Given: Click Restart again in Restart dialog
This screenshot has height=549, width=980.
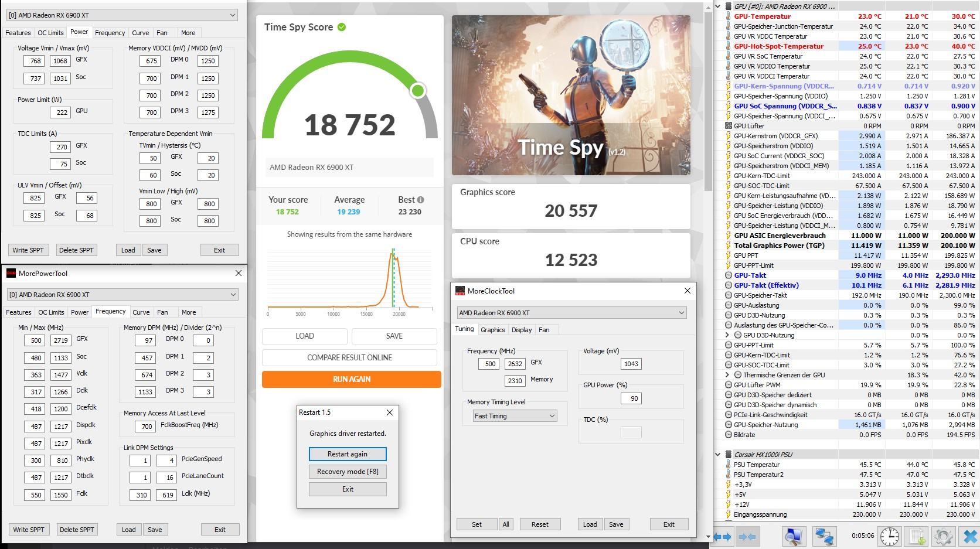Looking at the screenshot, I should 348,454.
